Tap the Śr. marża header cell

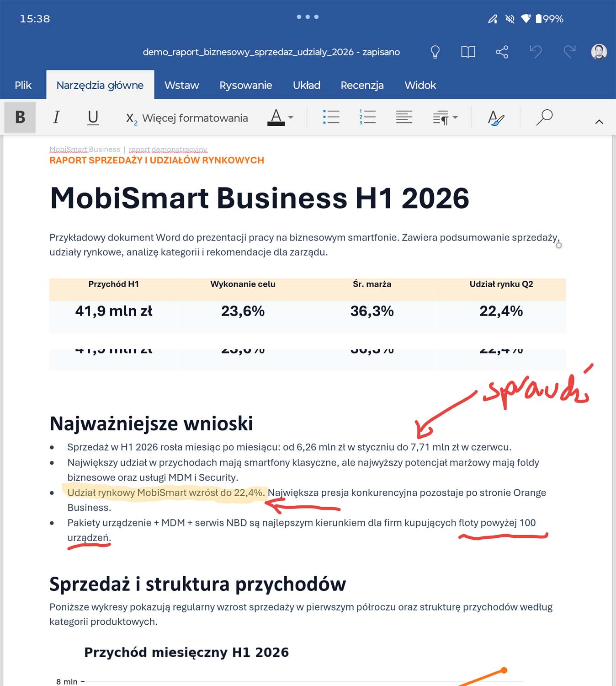(372, 284)
